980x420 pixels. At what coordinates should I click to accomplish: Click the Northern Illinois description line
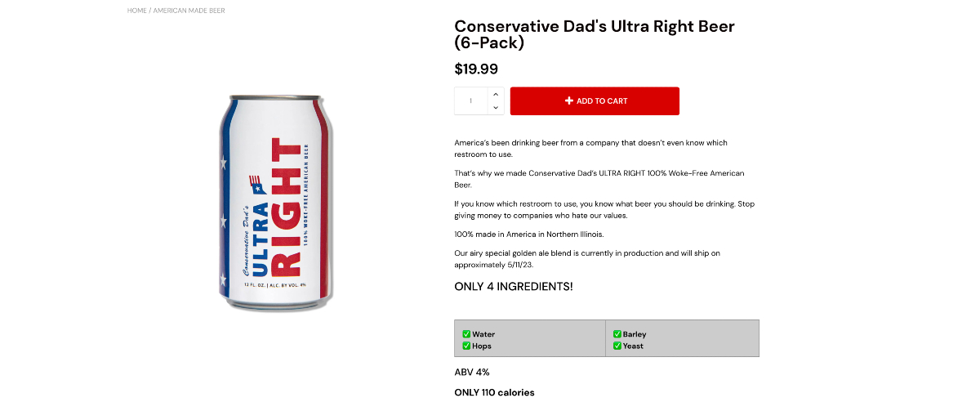(x=528, y=235)
